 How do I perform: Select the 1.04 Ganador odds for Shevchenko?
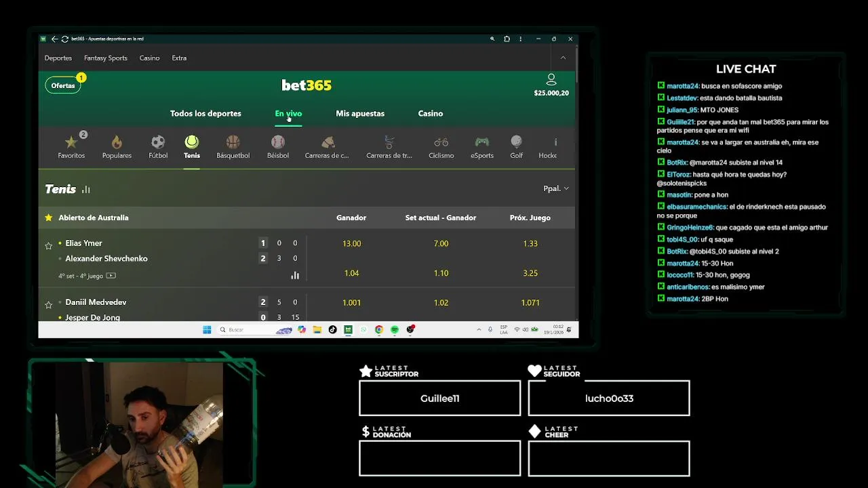(x=352, y=273)
